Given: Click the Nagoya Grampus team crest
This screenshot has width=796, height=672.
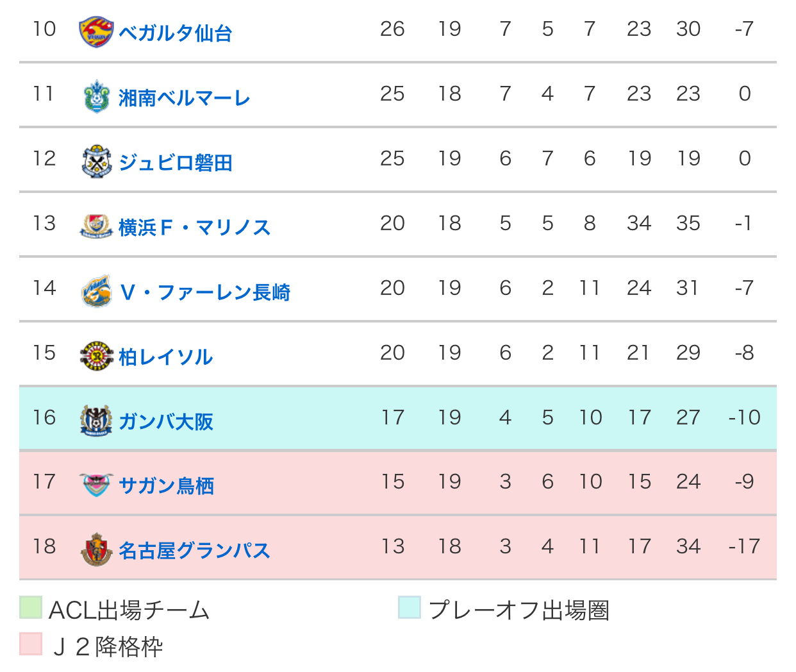Looking at the screenshot, I should pyautogui.click(x=97, y=550).
